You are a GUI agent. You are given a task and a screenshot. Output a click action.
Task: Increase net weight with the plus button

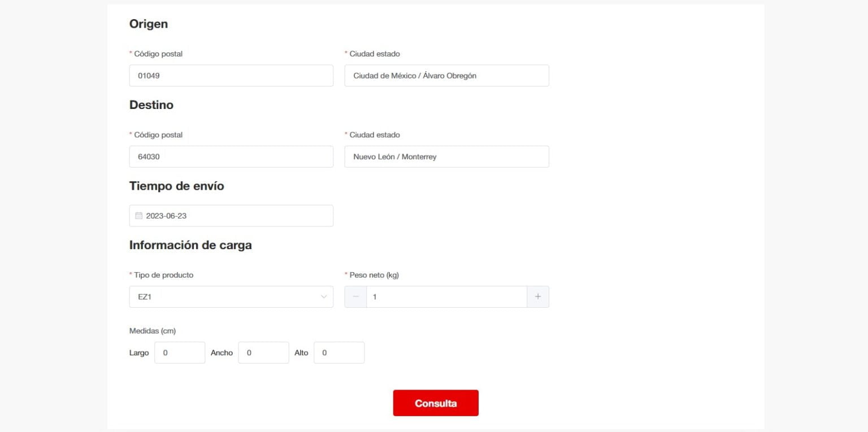coord(537,296)
